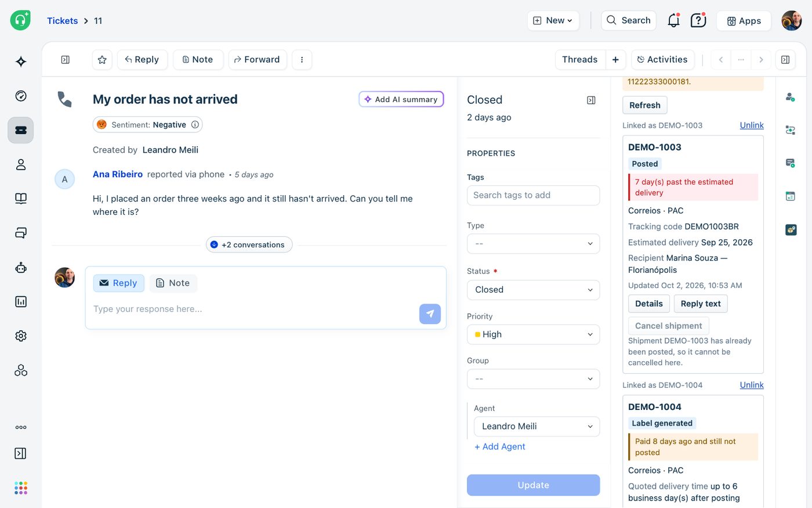This screenshot has height=508, width=812.
Task: Open the help question mark icon
Action: pyautogui.click(x=698, y=20)
